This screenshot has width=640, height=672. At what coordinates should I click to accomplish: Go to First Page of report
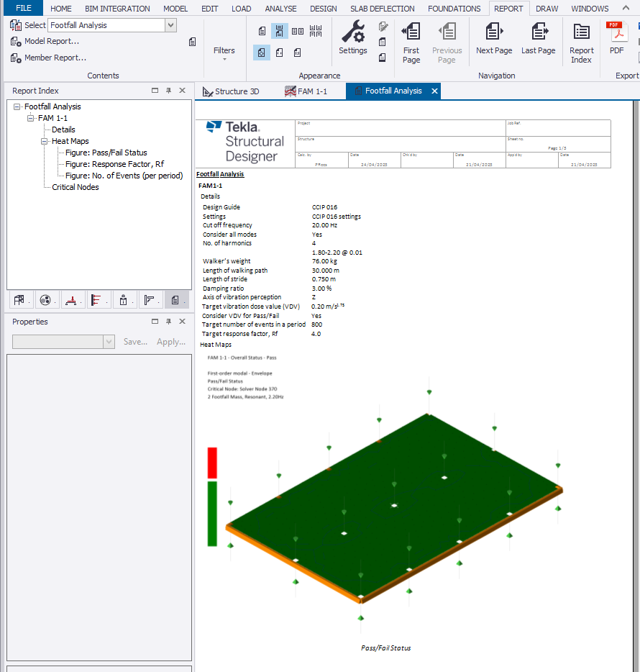411,32
